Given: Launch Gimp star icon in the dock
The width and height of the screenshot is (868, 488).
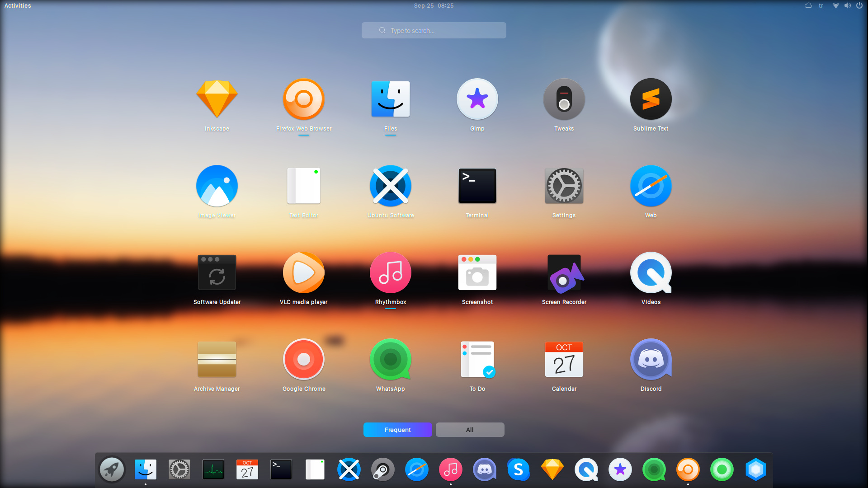Looking at the screenshot, I should pos(620,470).
